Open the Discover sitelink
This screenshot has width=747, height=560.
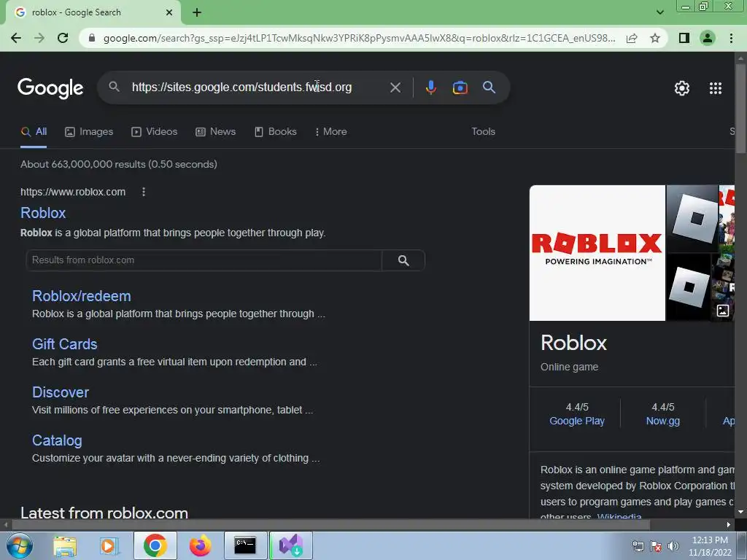click(x=61, y=392)
